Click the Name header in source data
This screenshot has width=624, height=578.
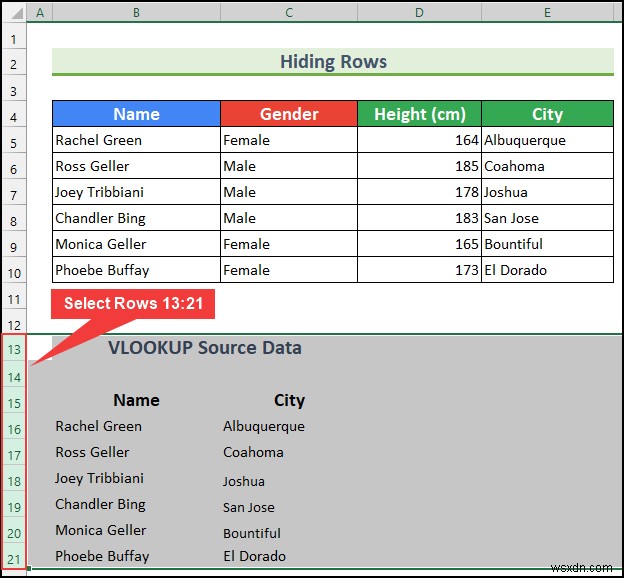pos(136,400)
